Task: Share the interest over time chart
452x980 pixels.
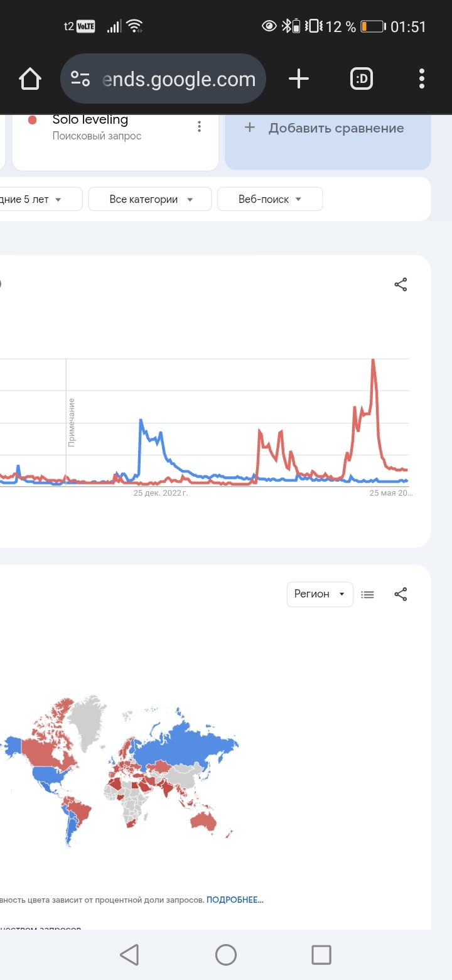Action: pyautogui.click(x=401, y=285)
